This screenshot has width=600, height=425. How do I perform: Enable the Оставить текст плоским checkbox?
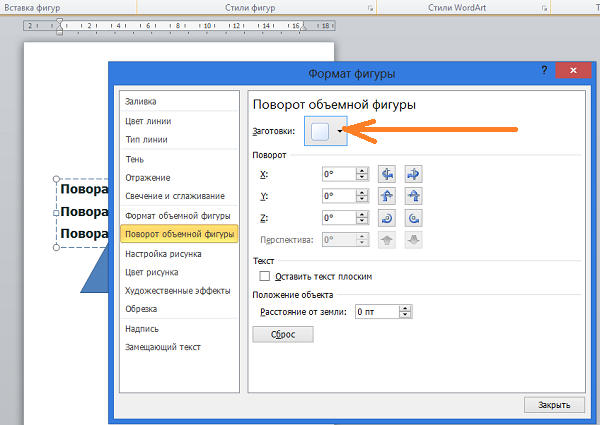265,276
